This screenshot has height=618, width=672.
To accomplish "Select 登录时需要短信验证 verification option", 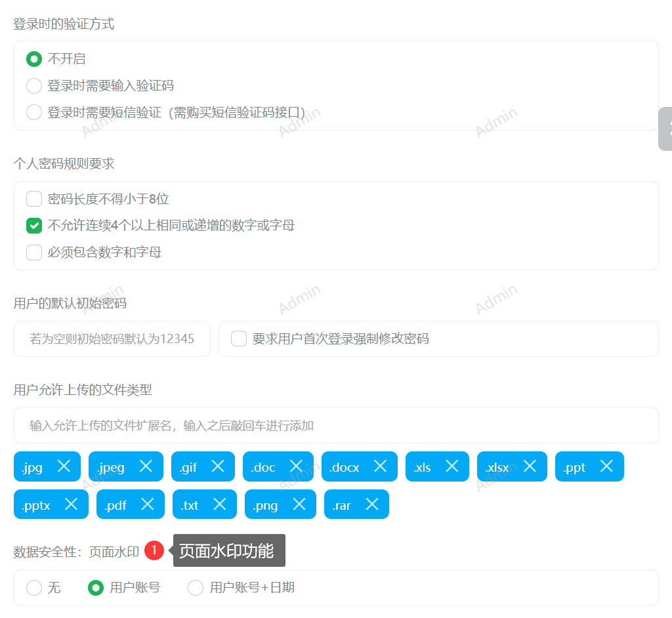I will (x=33, y=112).
